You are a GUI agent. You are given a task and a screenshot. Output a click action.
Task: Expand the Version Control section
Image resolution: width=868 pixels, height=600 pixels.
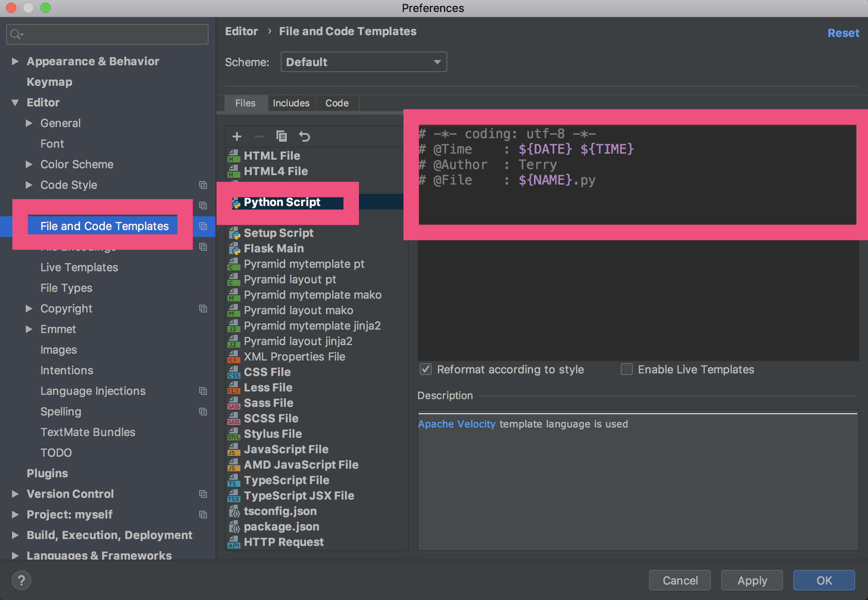[15, 494]
